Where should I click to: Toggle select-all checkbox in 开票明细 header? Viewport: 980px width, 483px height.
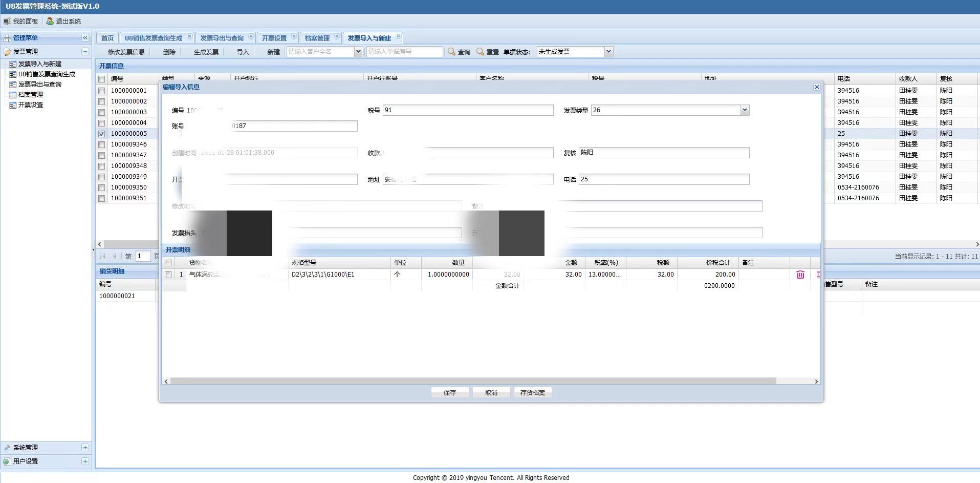168,263
